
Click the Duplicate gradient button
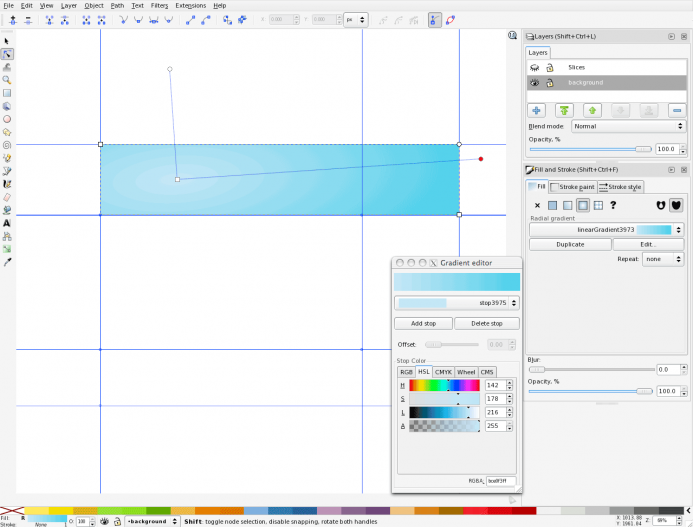tap(570, 244)
